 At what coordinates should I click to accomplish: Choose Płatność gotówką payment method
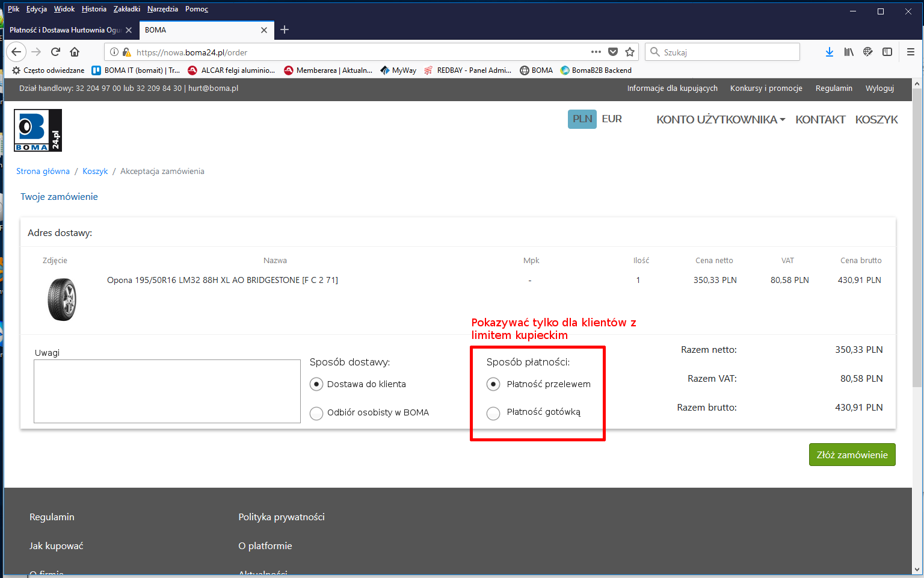[493, 413]
